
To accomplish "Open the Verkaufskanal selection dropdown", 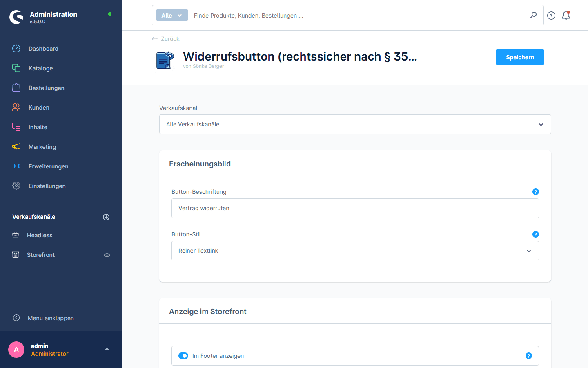I will pyautogui.click(x=355, y=124).
